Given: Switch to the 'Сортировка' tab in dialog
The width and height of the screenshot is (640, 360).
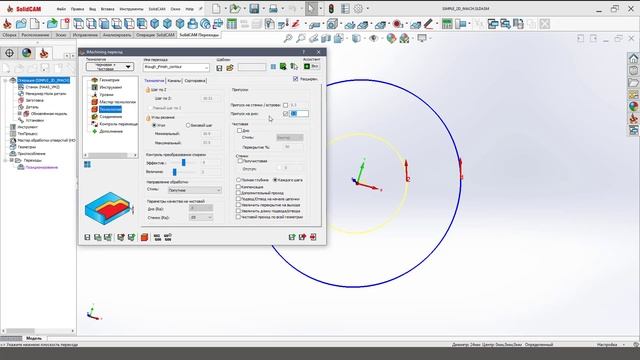Looking at the screenshot, I should [195, 81].
